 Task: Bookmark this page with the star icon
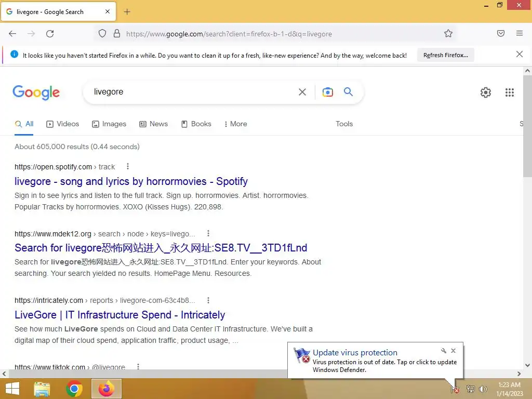pos(448,33)
